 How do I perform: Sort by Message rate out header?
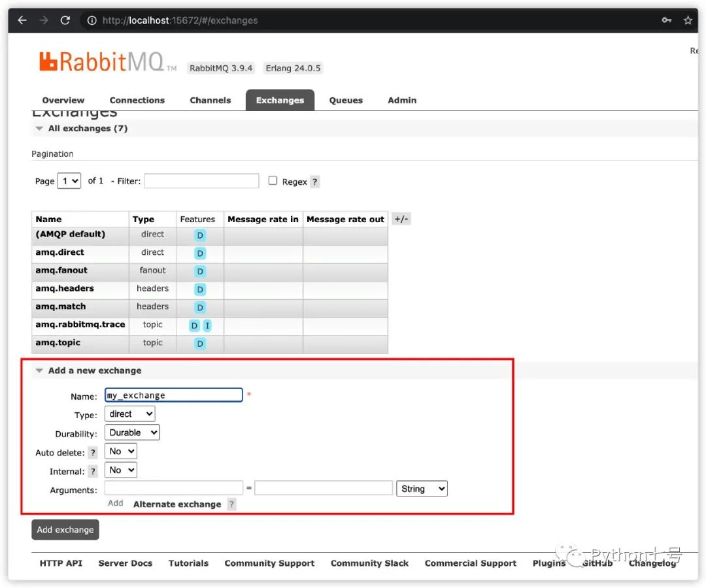click(x=345, y=219)
